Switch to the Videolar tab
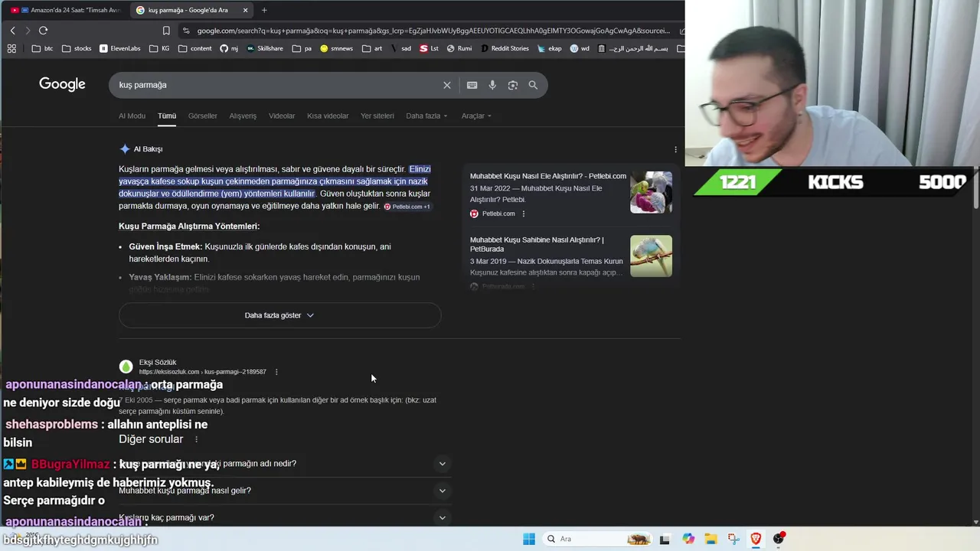980x551 pixels. [282, 116]
